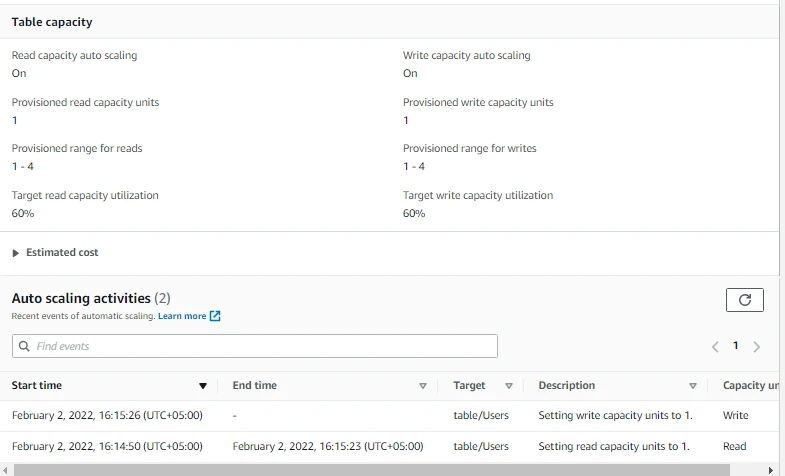Go to next page of activities
785x476 pixels.
tap(757, 346)
